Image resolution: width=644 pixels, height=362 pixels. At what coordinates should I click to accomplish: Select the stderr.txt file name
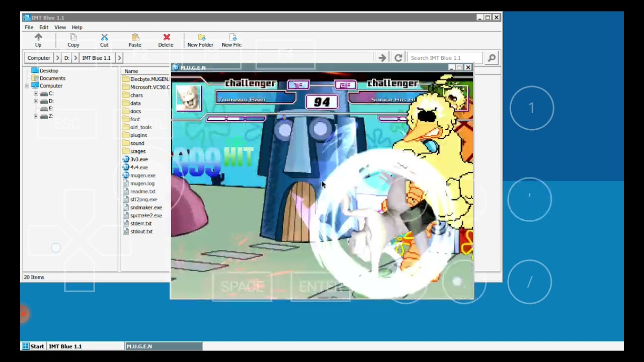(141, 224)
